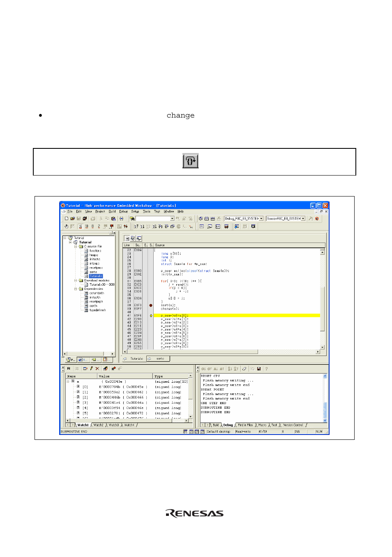392x557 pixels.
Task: Click the 'BREAK POINT' line in Output
Action: click(x=212, y=389)
